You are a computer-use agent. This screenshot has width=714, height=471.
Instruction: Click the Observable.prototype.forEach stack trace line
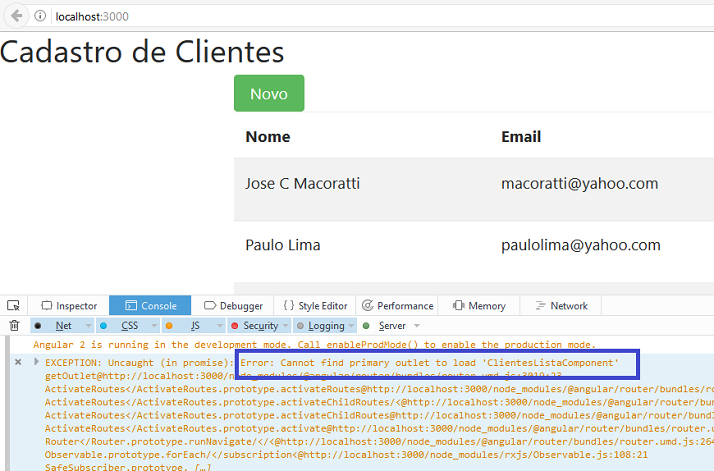pyautogui.click(x=346, y=455)
